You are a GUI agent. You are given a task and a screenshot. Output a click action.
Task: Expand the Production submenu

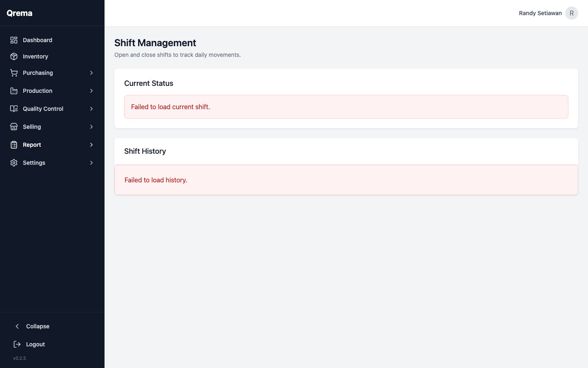coord(91,90)
